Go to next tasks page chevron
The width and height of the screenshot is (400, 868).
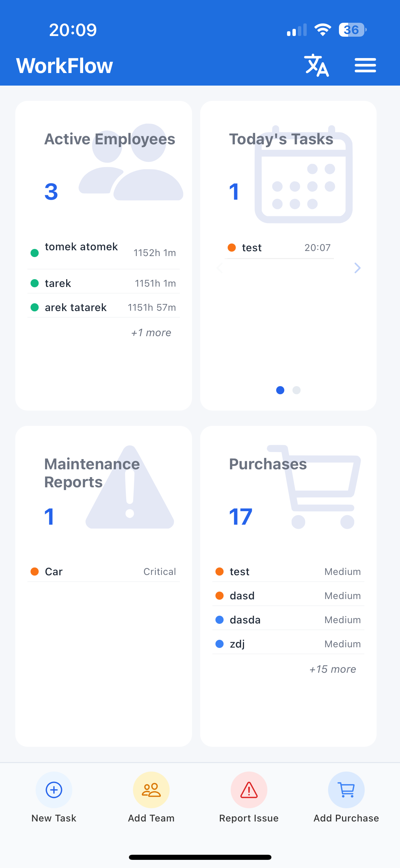click(x=357, y=268)
